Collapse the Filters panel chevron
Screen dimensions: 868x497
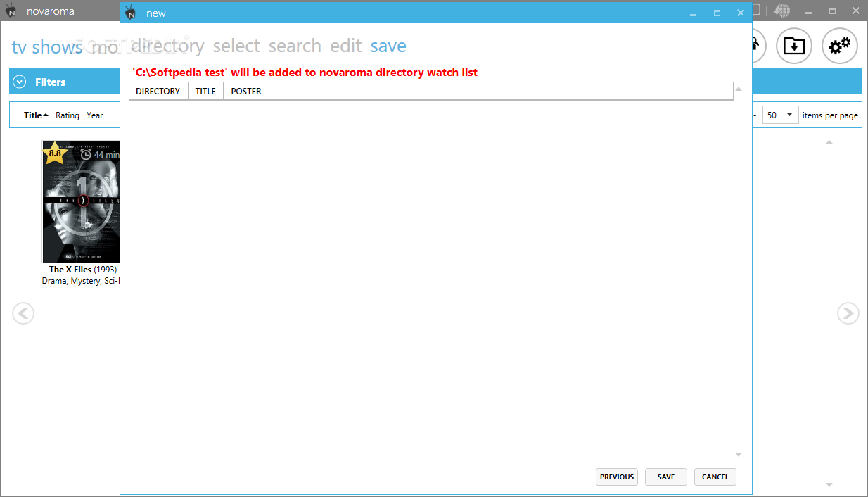20,82
